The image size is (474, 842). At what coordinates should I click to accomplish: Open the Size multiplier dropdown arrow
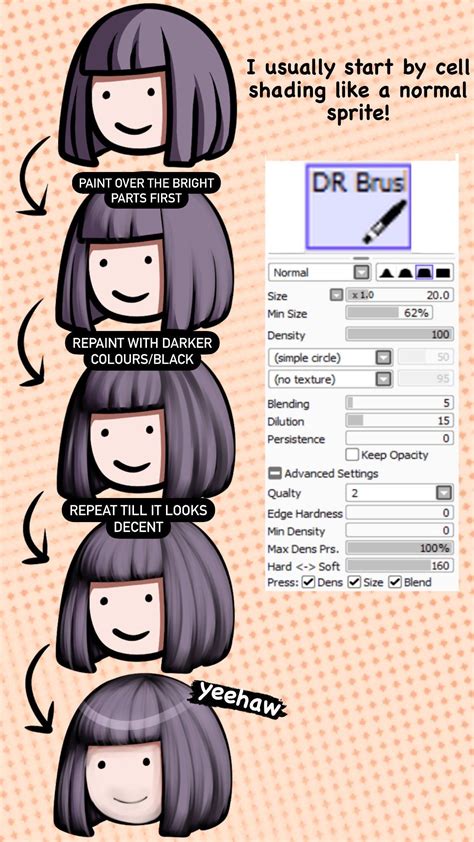point(337,295)
